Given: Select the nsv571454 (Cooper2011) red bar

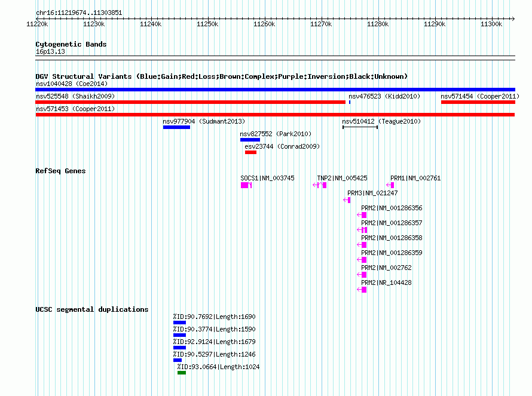Looking at the screenshot, I should 478,102.
